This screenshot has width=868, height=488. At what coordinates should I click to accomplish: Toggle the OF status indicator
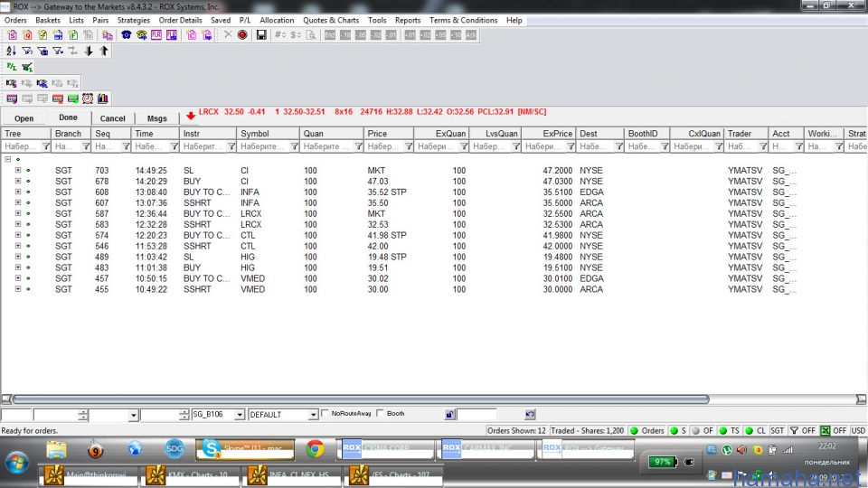click(x=703, y=430)
